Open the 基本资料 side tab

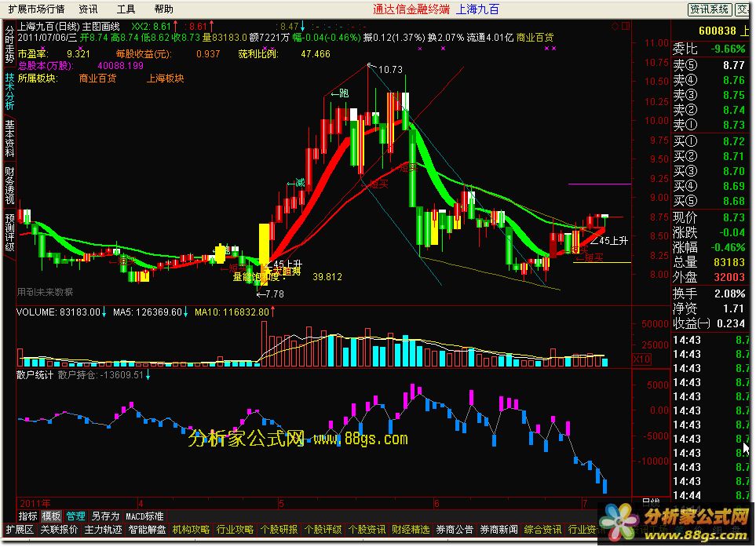click(9, 138)
